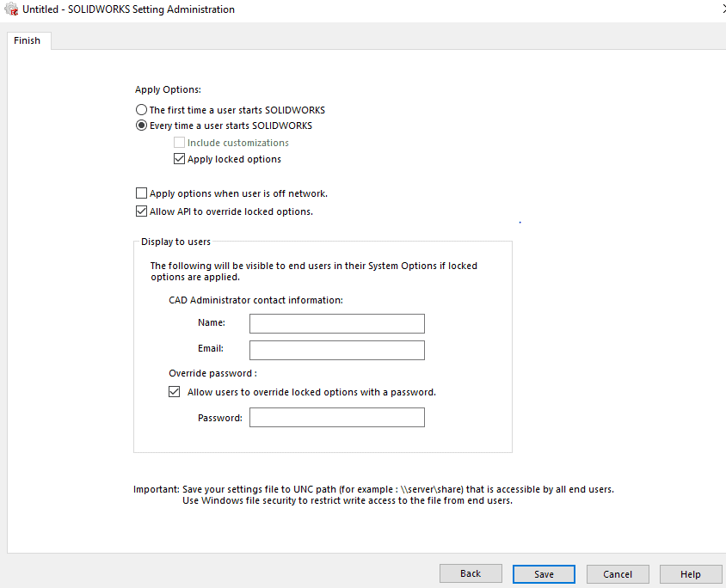
Task: Click the 'Override password :' label
Action: (x=213, y=373)
